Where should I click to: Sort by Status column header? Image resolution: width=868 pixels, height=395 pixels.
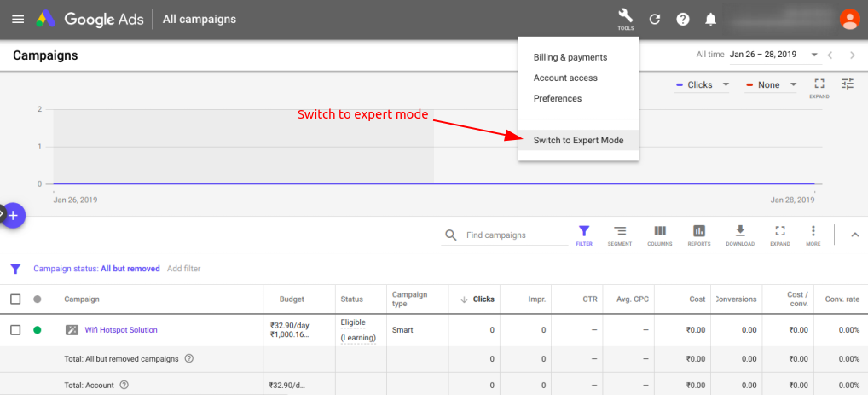coord(352,299)
